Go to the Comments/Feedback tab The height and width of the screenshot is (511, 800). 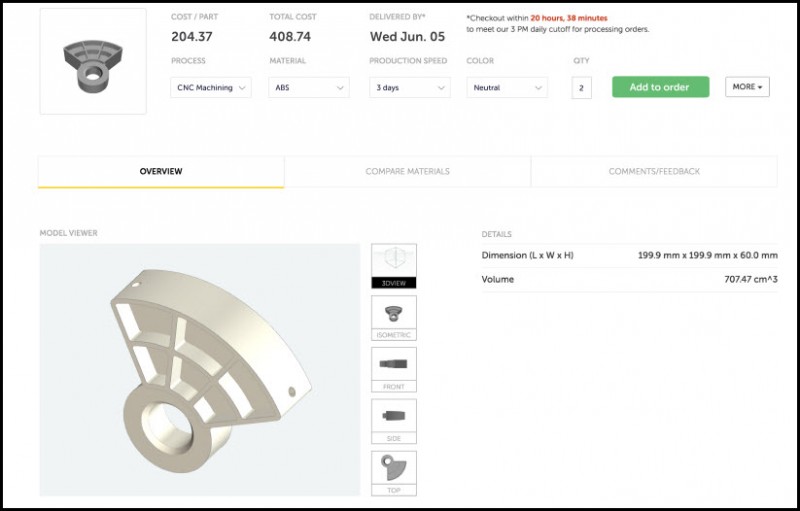pos(654,172)
